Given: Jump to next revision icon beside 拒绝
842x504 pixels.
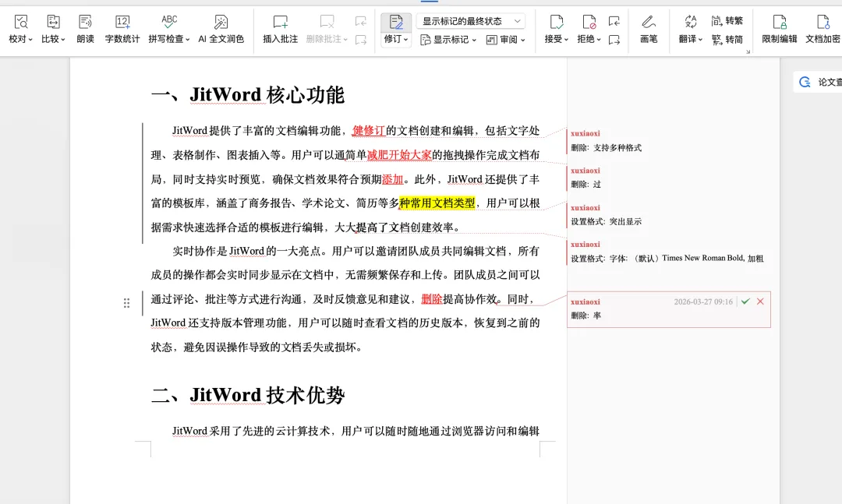Looking at the screenshot, I should click(x=614, y=40).
